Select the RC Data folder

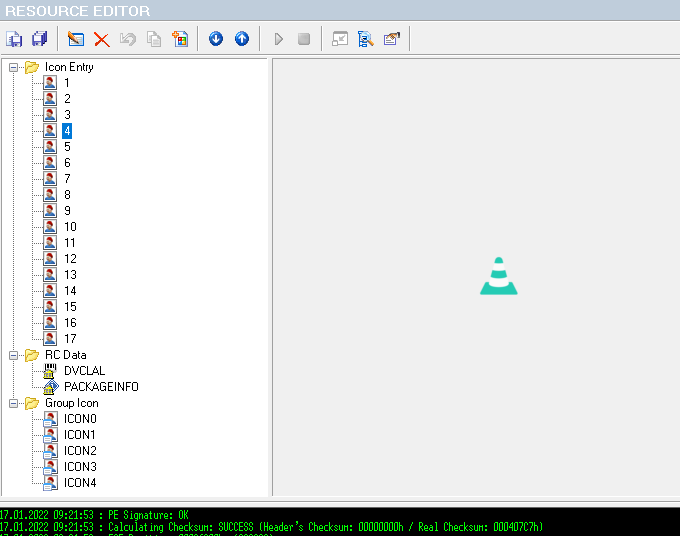click(x=65, y=355)
